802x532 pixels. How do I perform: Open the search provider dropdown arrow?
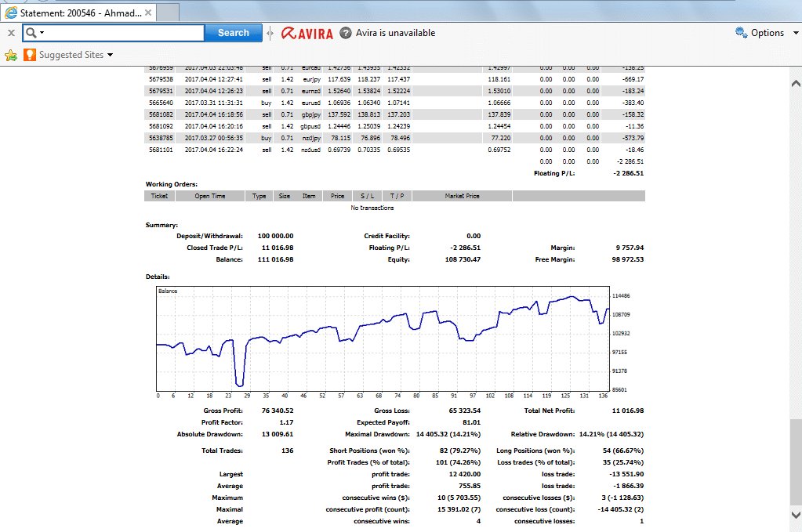pyautogui.click(x=42, y=33)
